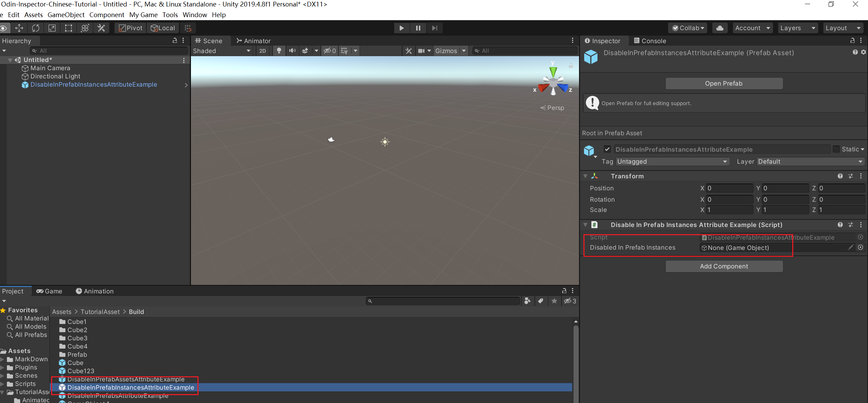
Task: Switch to the Game tab
Action: 49,291
